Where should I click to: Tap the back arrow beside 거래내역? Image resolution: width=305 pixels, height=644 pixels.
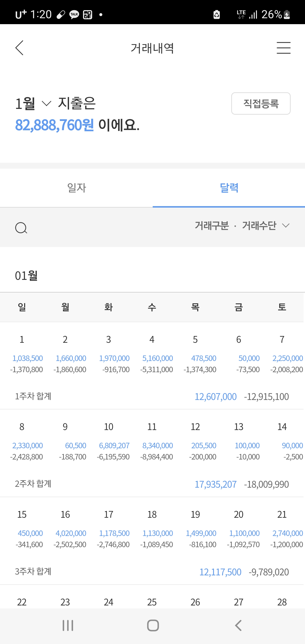(19, 48)
